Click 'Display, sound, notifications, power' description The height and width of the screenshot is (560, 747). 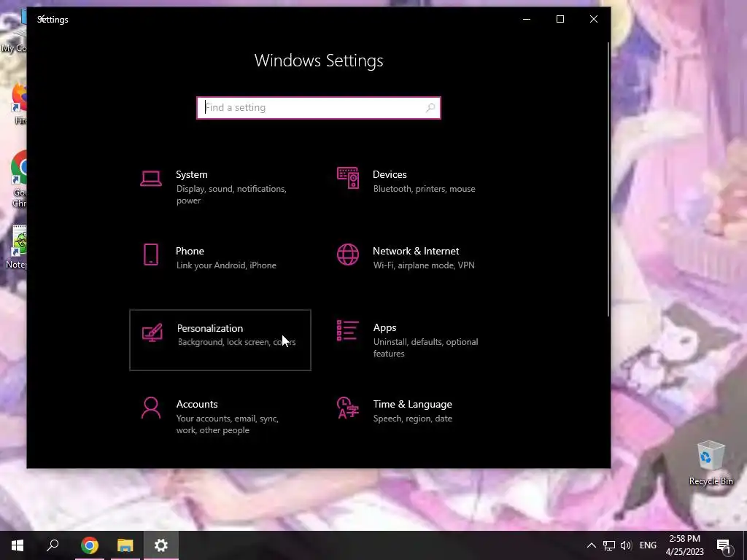(x=231, y=194)
